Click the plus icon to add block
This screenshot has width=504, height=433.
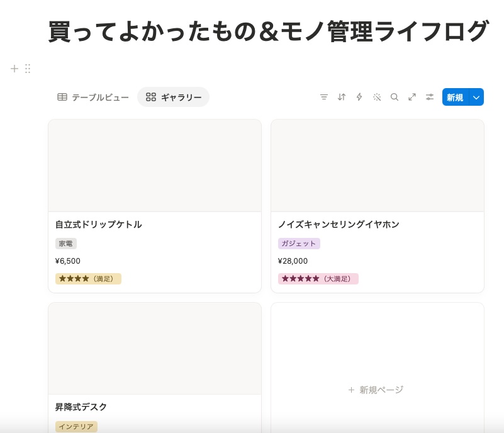(14, 69)
